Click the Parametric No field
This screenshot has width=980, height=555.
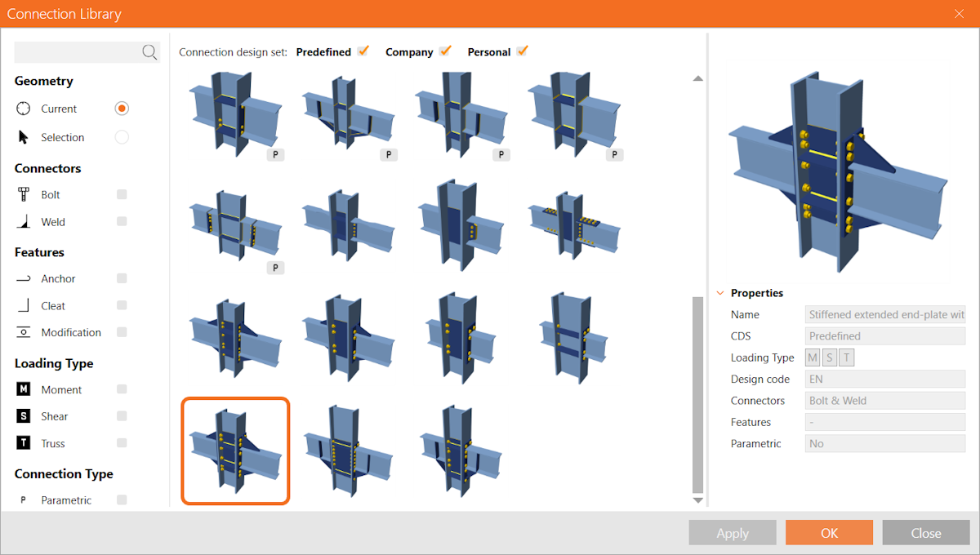[x=885, y=444]
